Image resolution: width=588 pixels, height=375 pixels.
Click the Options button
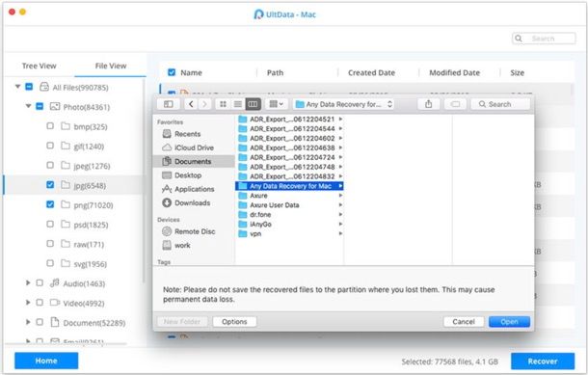tap(234, 322)
